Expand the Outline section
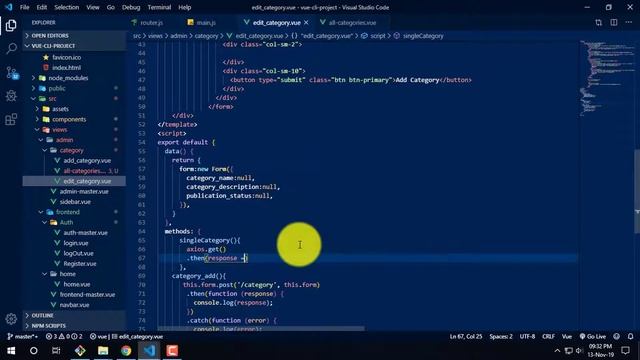 tap(74, 315)
